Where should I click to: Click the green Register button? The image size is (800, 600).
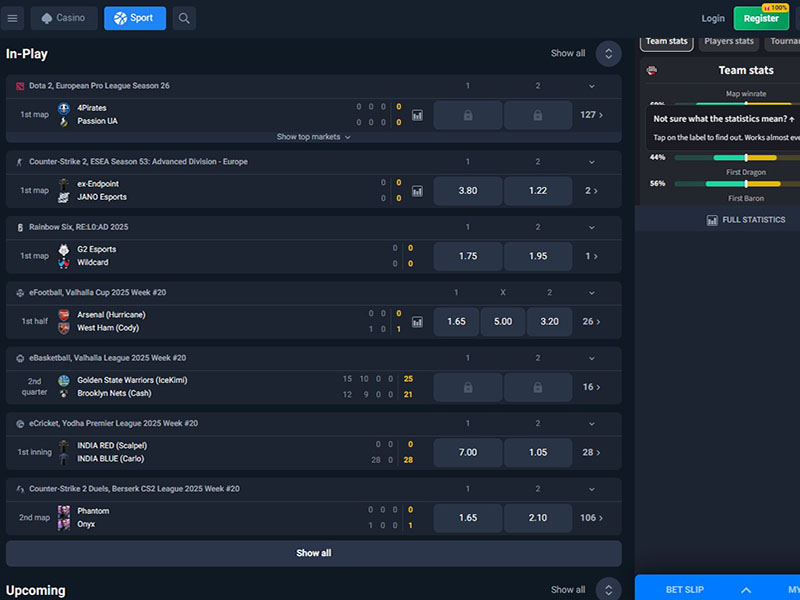[761, 18]
